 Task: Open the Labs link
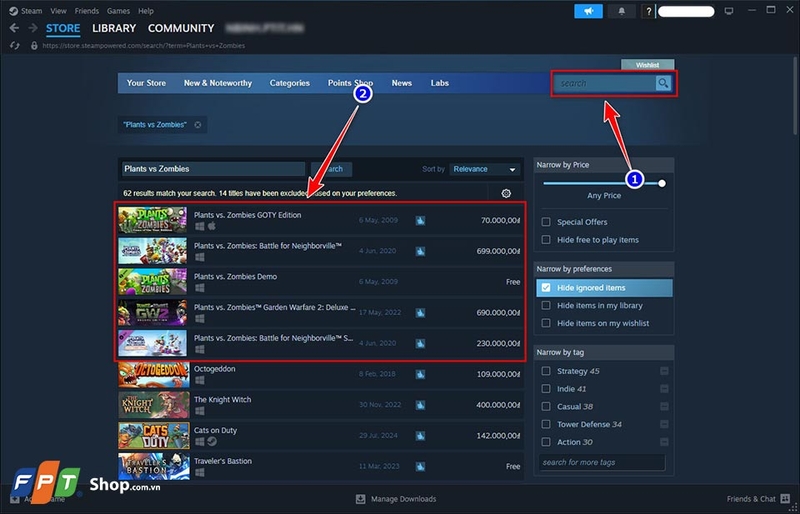[440, 83]
